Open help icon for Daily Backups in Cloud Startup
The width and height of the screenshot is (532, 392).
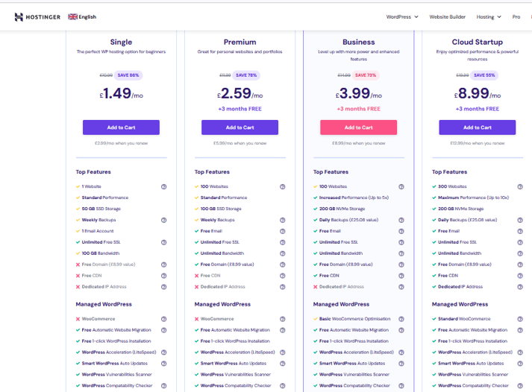(520, 221)
